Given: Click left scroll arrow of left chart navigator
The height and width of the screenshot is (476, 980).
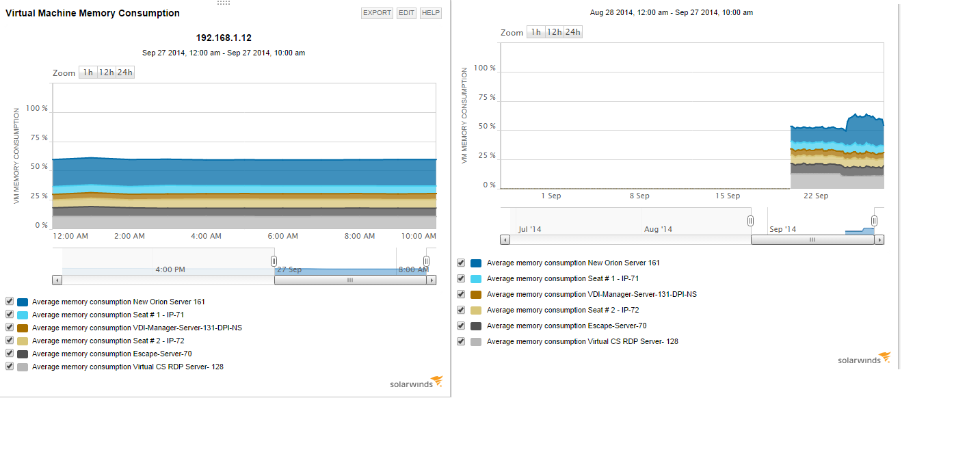Looking at the screenshot, I should click(57, 280).
